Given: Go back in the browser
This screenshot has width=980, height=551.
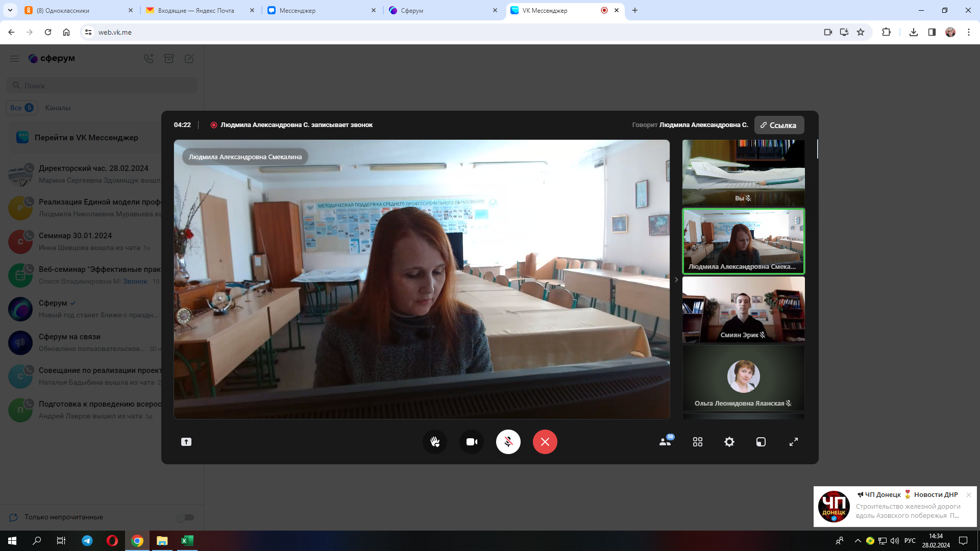Looking at the screenshot, I should point(11,32).
